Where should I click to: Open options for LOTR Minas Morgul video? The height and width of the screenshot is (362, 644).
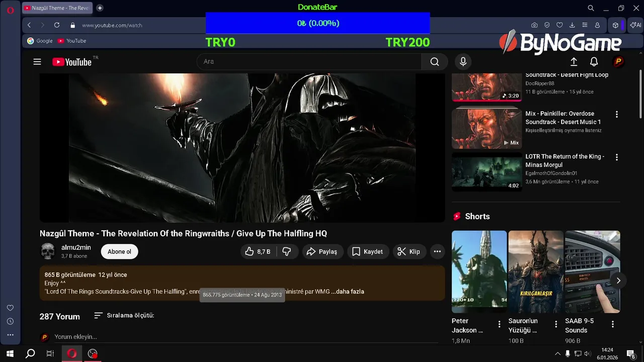click(617, 157)
